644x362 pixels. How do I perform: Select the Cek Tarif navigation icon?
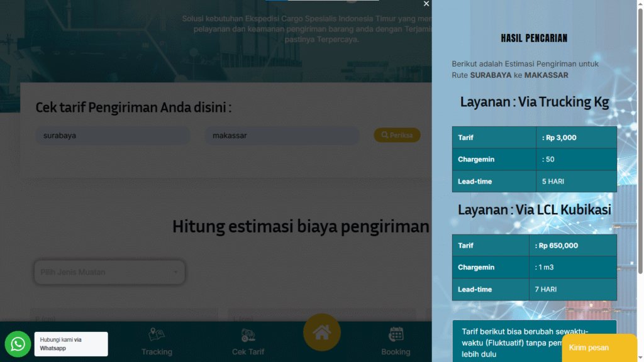coord(248,341)
